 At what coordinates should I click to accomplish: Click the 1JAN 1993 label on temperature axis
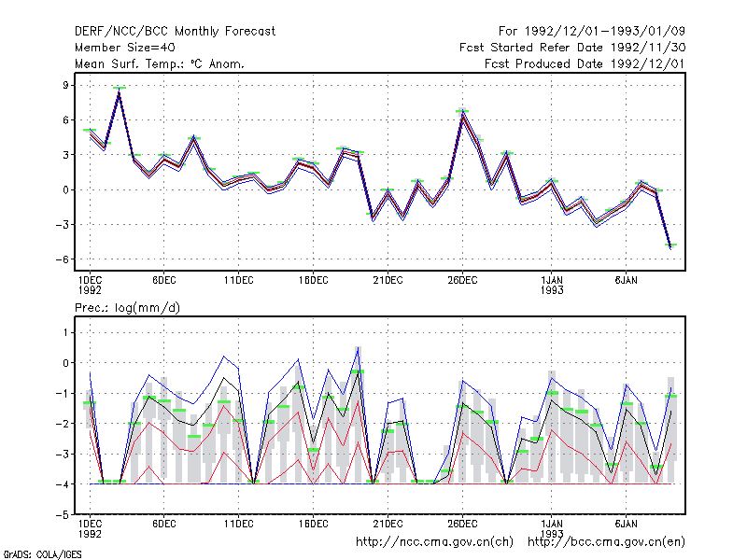(552, 286)
